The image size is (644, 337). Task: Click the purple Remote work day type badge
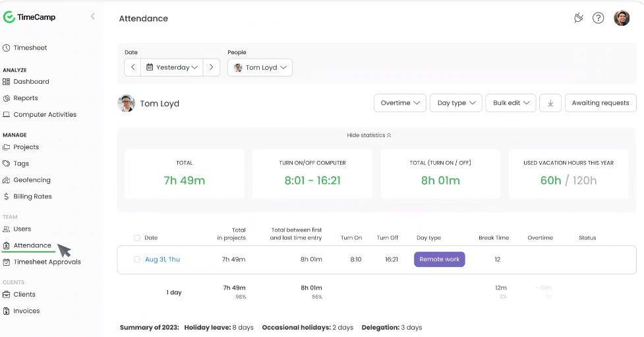tap(439, 260)
